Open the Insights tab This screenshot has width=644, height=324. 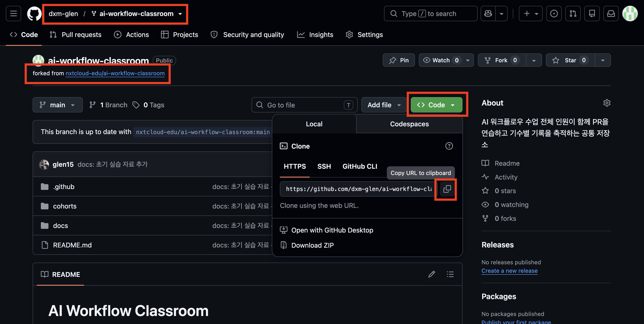pos(315,35)
